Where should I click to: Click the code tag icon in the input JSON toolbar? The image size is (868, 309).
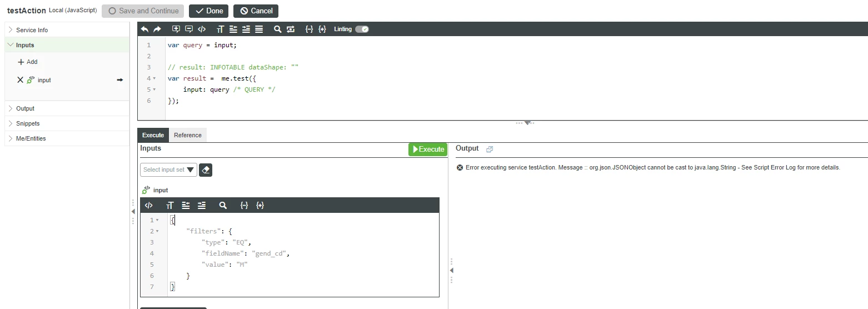[148, 206]
